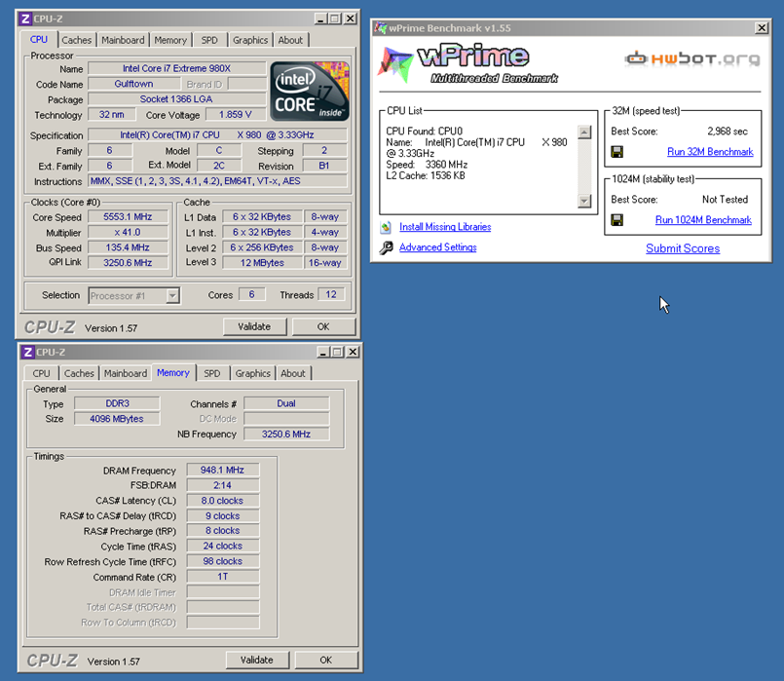
Task: Click the wPrime title bar icon
Action: (x=381, y=28)
